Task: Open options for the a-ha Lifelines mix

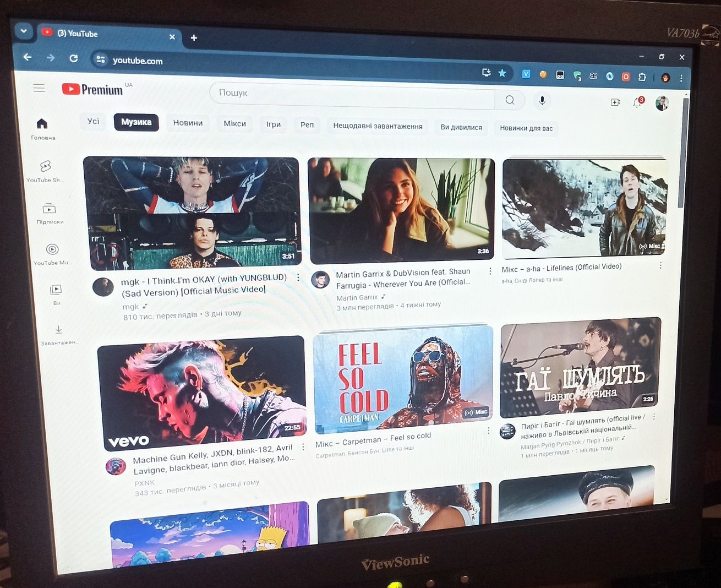Action: (x=660, y=265)
